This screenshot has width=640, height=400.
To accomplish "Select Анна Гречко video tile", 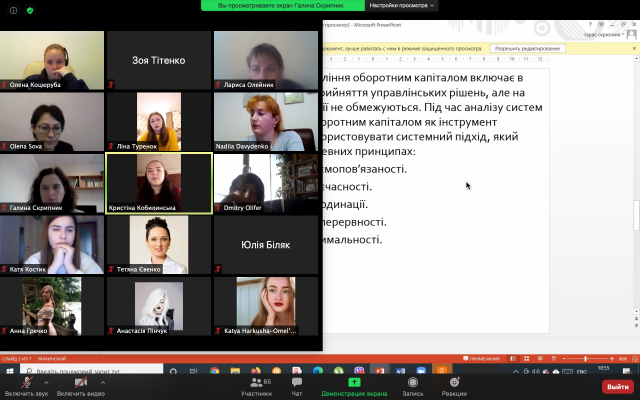I will tap(52, 307).
